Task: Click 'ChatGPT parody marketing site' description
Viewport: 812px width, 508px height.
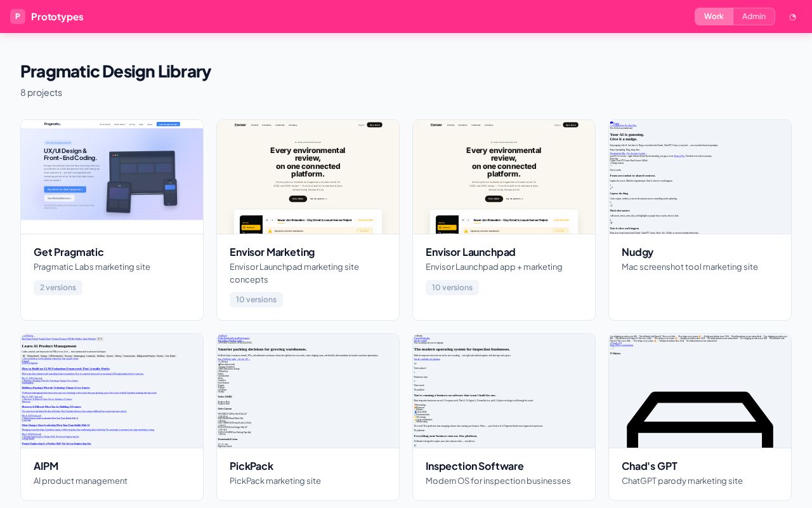Action: click(682, 481)
